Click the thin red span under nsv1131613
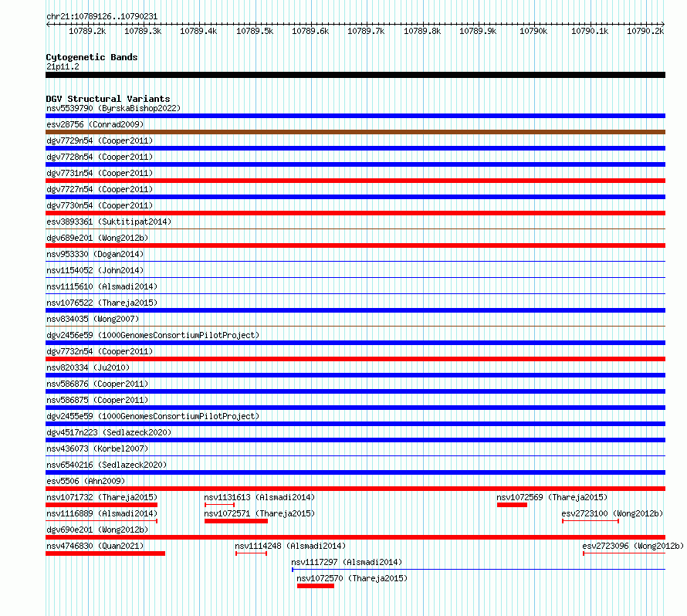Screen dimensions: 687x616 click(x=219, y=505)
